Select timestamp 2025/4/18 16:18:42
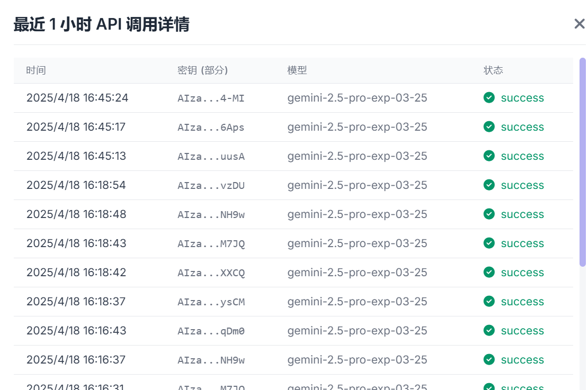Image resolution: width=588 pixels, height=390 pixels. [76, 273]
